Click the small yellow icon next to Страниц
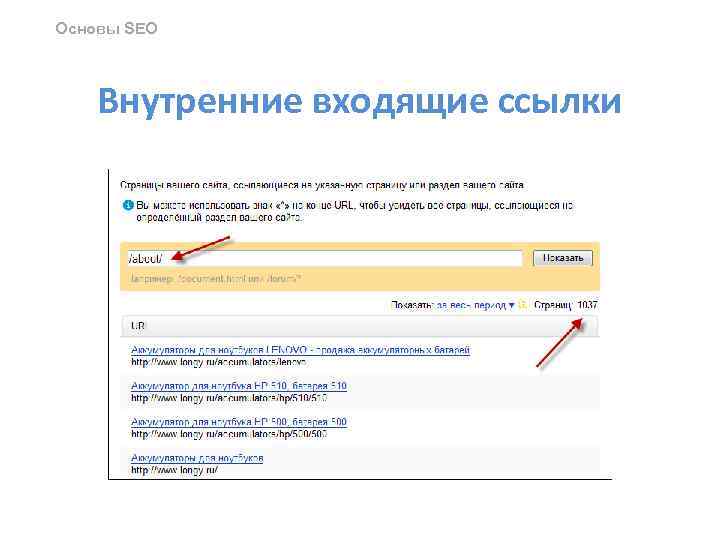Viewport: 720px width, 540px height. click(x=523, y=305)
